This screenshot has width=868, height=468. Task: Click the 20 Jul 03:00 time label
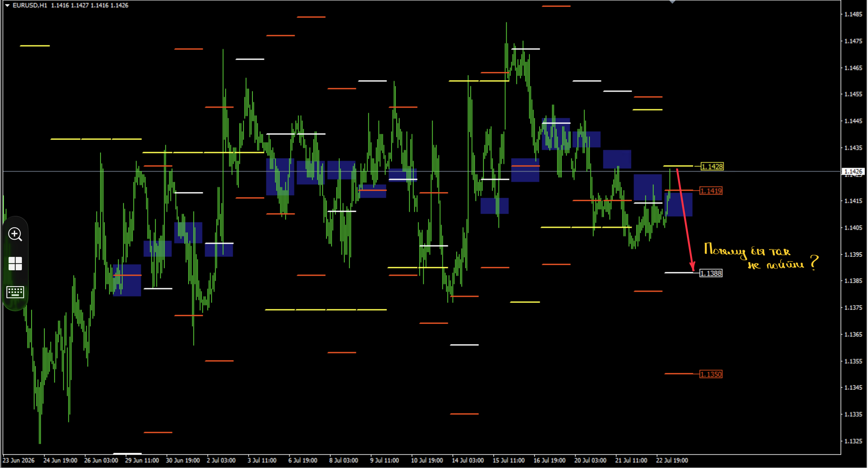590,460
